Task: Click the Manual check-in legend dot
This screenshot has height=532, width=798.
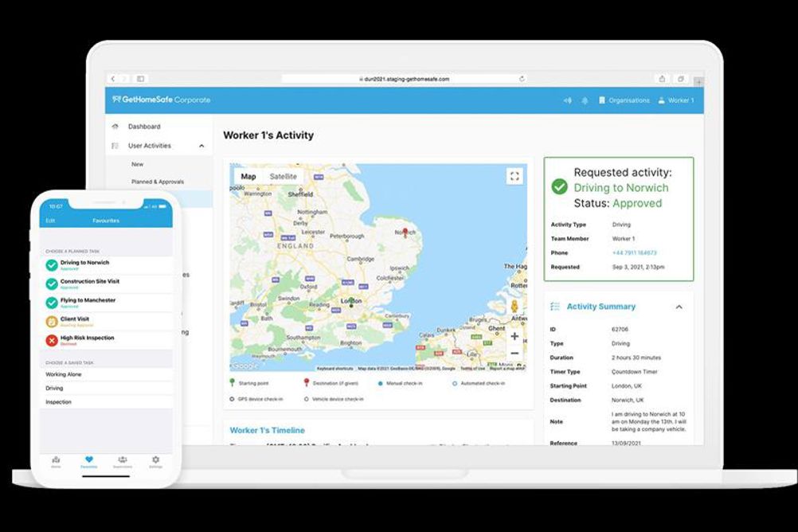Action: pyautogui.click(x=380, y=383)
